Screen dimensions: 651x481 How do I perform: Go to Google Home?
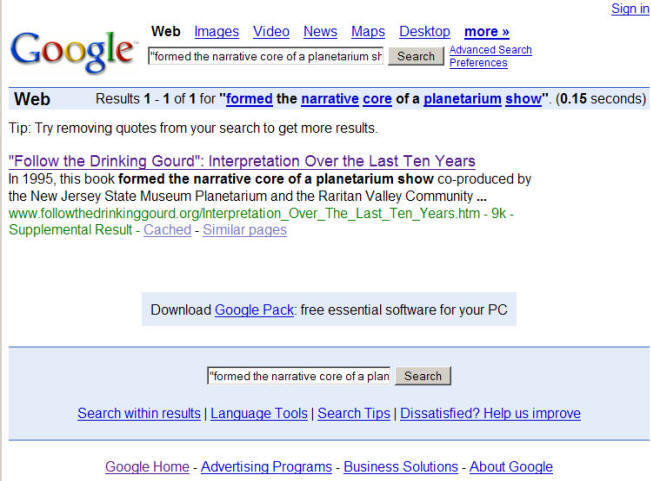[147, 466]
